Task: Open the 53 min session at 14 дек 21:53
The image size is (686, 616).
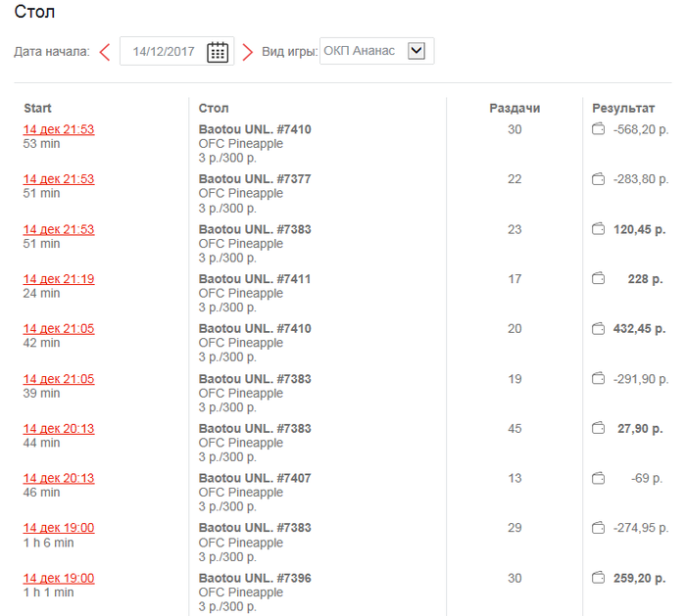Action: tap(59, 129)
